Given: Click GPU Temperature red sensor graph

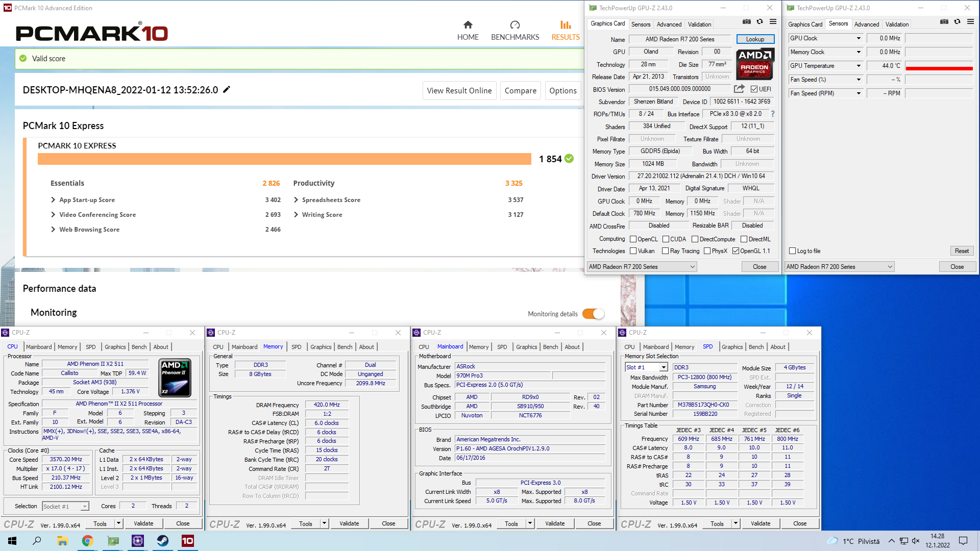Looking at the screenshot, I should tap(939, 66).
